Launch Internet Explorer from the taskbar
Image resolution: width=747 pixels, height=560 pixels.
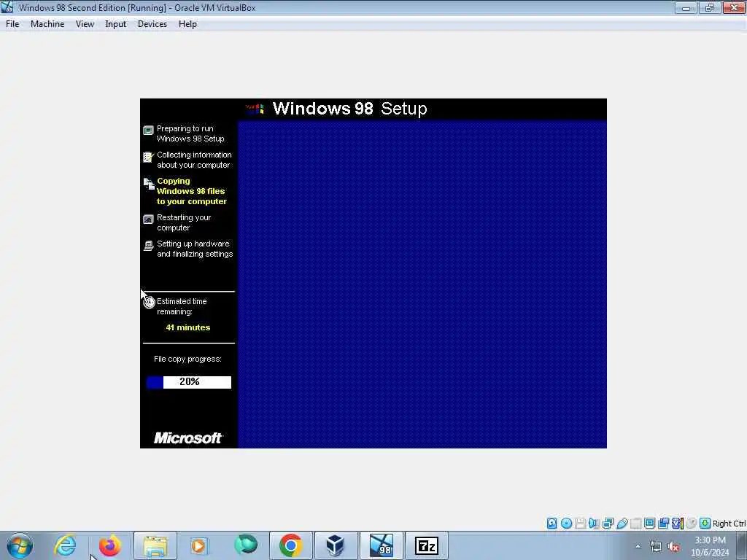click(65, 545)
